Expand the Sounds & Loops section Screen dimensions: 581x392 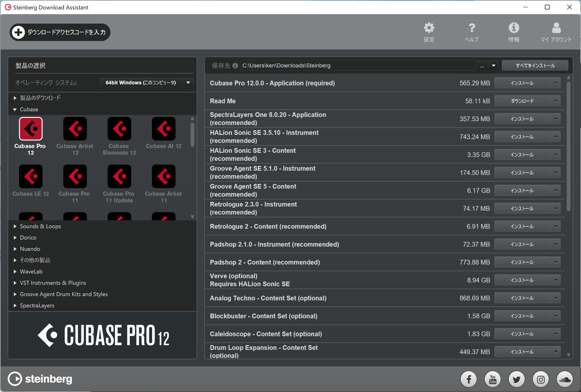tap(40, 226)
